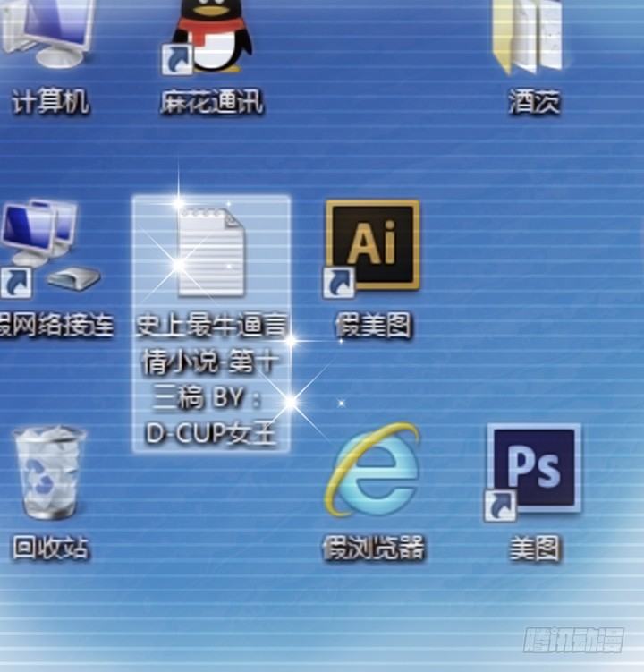Screen dimensions: 644x672
Task: Click the 假美图 label under Ai
Action: coord(373,325)
